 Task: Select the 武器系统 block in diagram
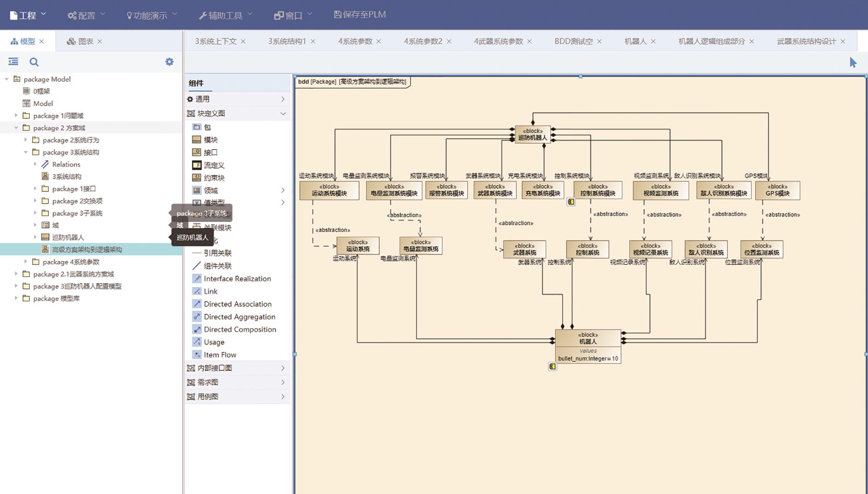524,249
